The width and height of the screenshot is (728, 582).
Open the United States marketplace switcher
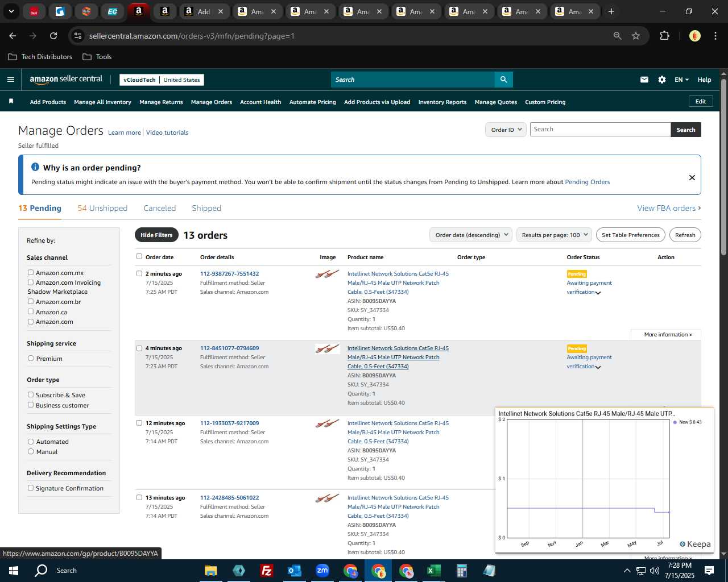(181, 80)
